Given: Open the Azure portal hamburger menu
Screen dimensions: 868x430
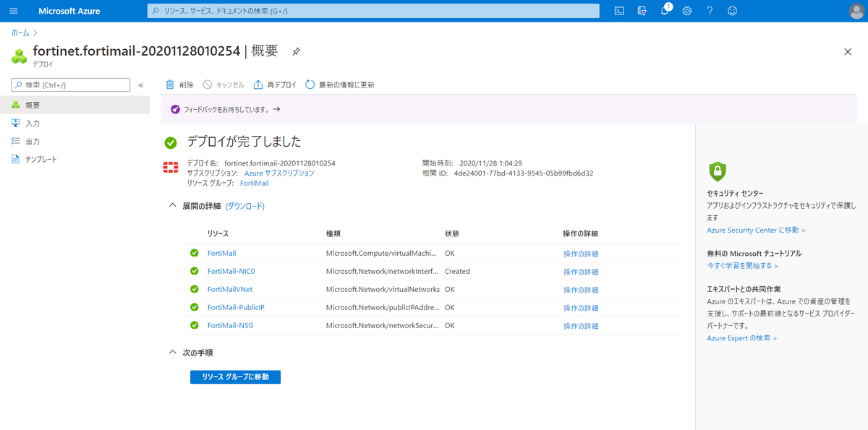Looking at the screenshot, I should point(13,11).
